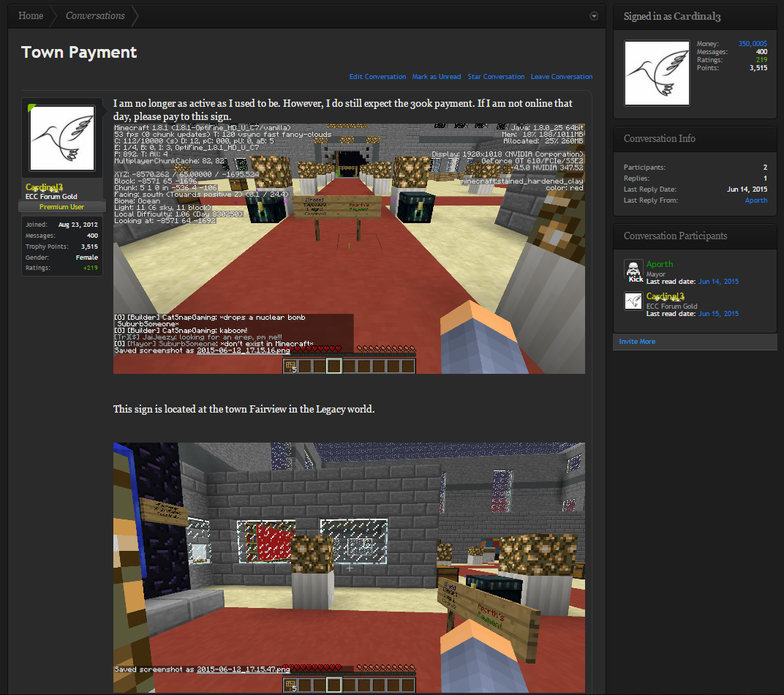Click Aporth's participant avatar icon
The width and height of the screenshot is (784, 695).
point(633,268)
